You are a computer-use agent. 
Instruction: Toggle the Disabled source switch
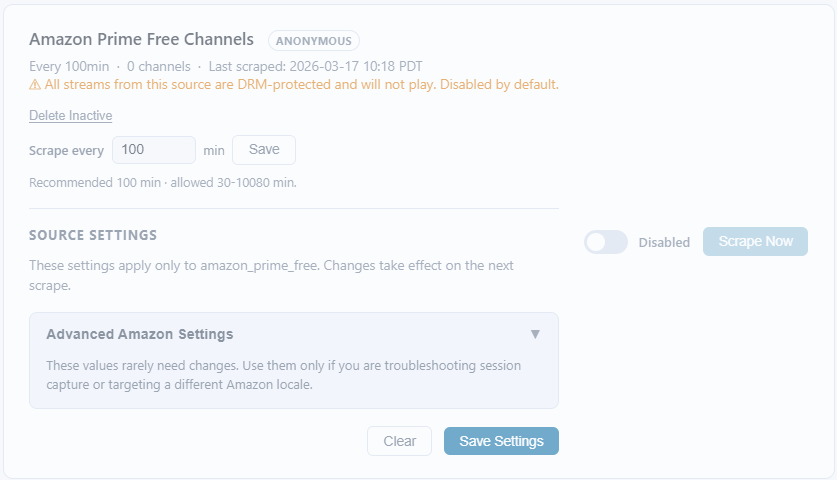tap(605, 242)
